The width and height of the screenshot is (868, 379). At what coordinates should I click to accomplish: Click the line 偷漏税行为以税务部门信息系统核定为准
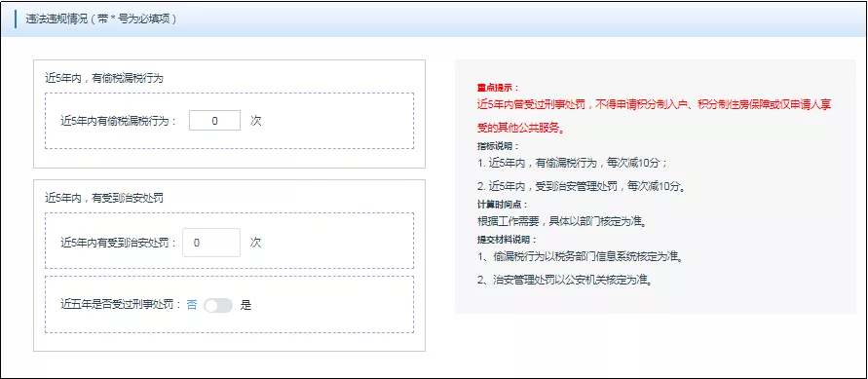point(580,256)
